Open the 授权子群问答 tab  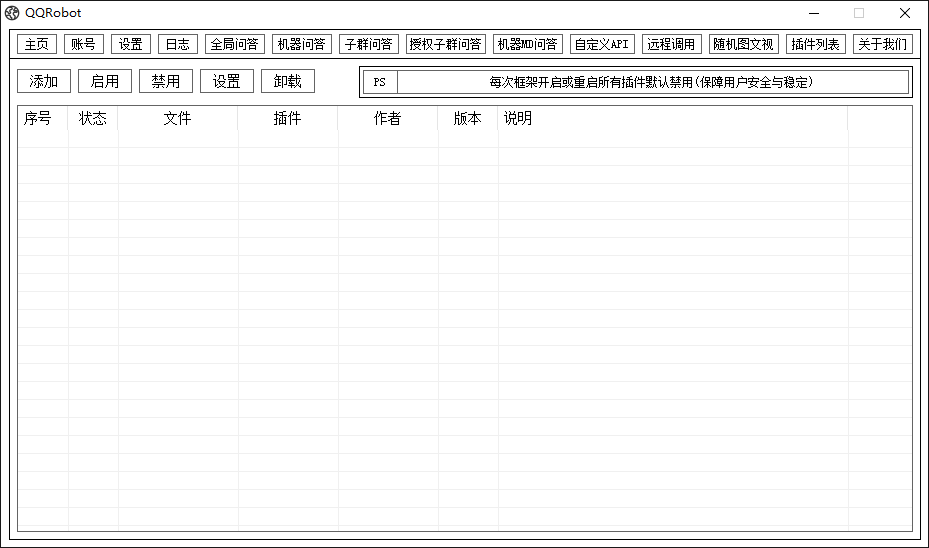(446, 44)
